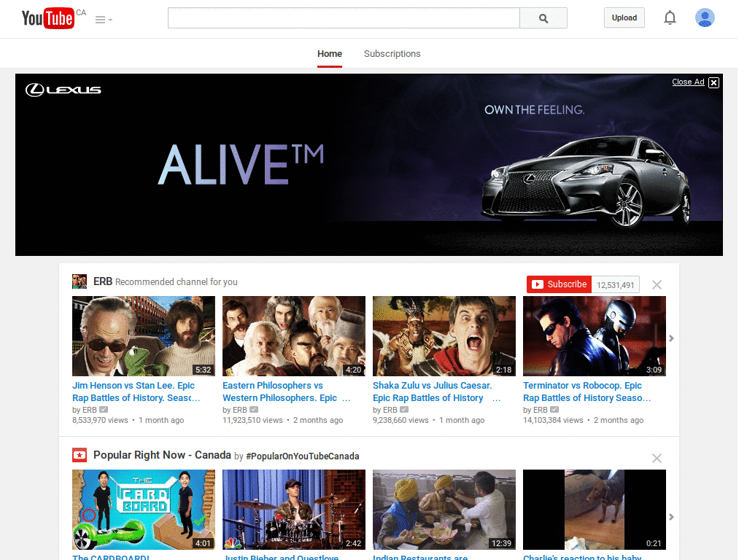
Task: Dismiss the Popular Right Now section
Action: (657, 458)
